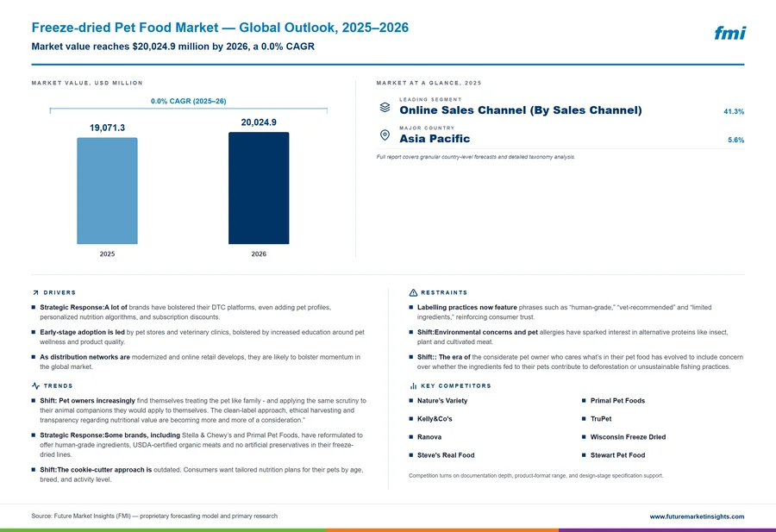
Task: Click the layers icon beside Leading Segment
Action: (385, 108)
